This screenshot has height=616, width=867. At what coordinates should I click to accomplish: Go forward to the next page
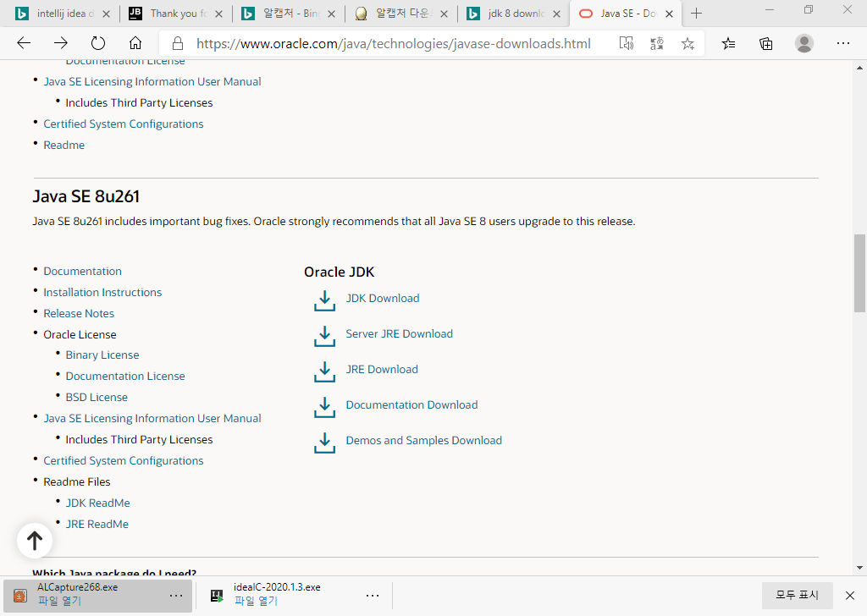(x=61, y=43)
